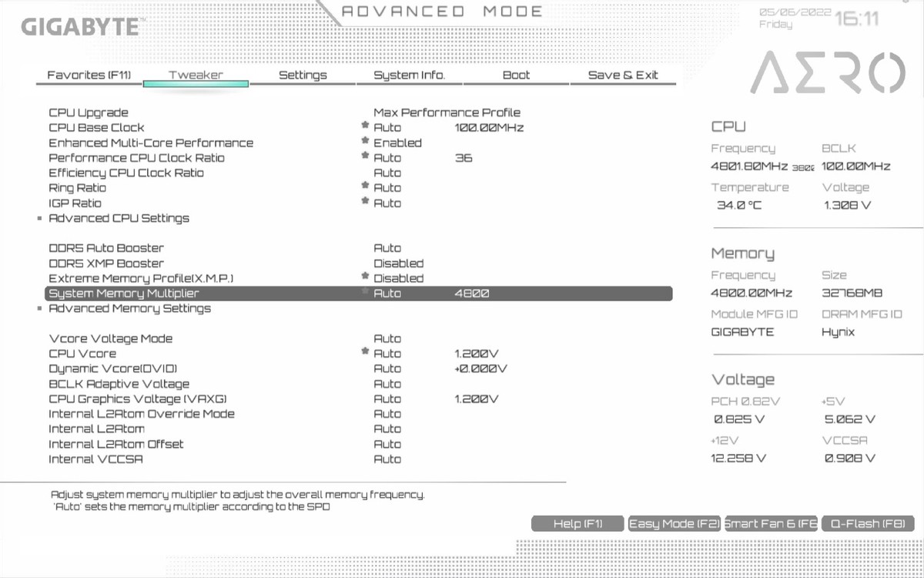Select Vcore Voltage Mode label
The width and height of the screenshot is (924, 578).
tap(110, 338)
